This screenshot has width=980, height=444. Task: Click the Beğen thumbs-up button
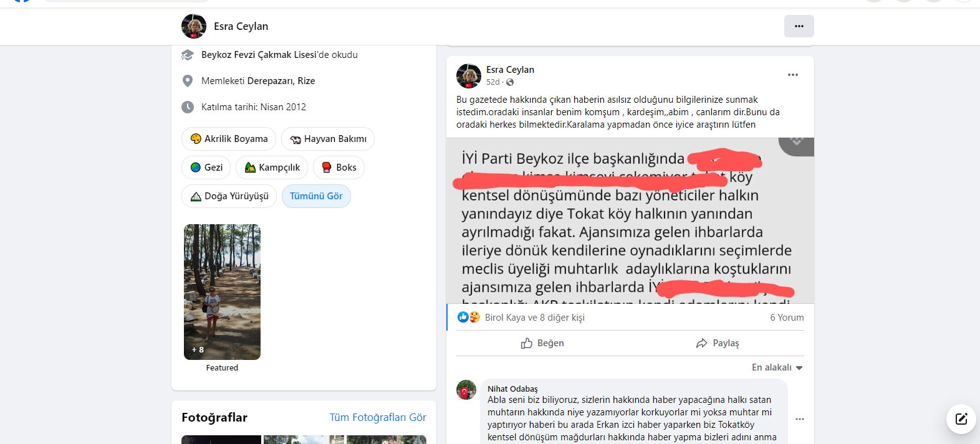coord(542,343)
